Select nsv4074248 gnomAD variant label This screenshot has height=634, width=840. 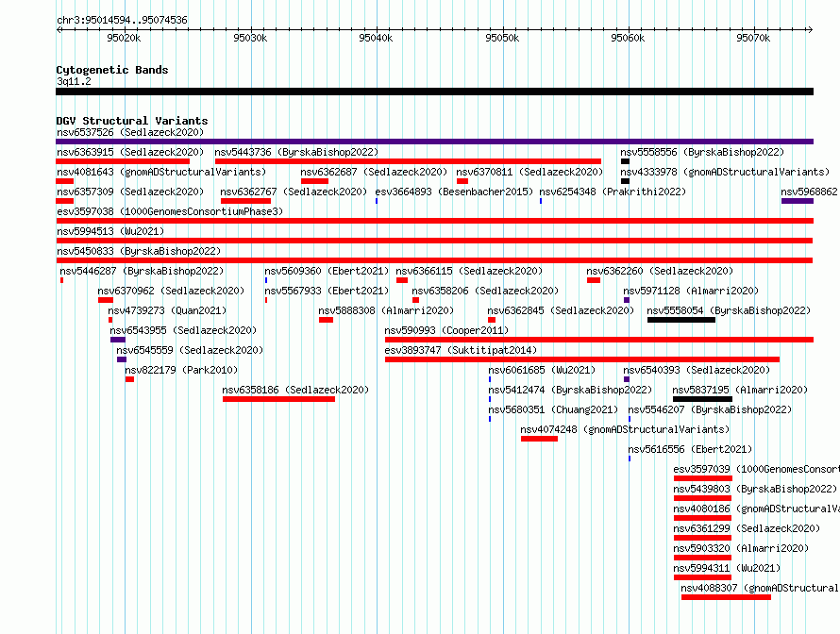click(625, 429)
